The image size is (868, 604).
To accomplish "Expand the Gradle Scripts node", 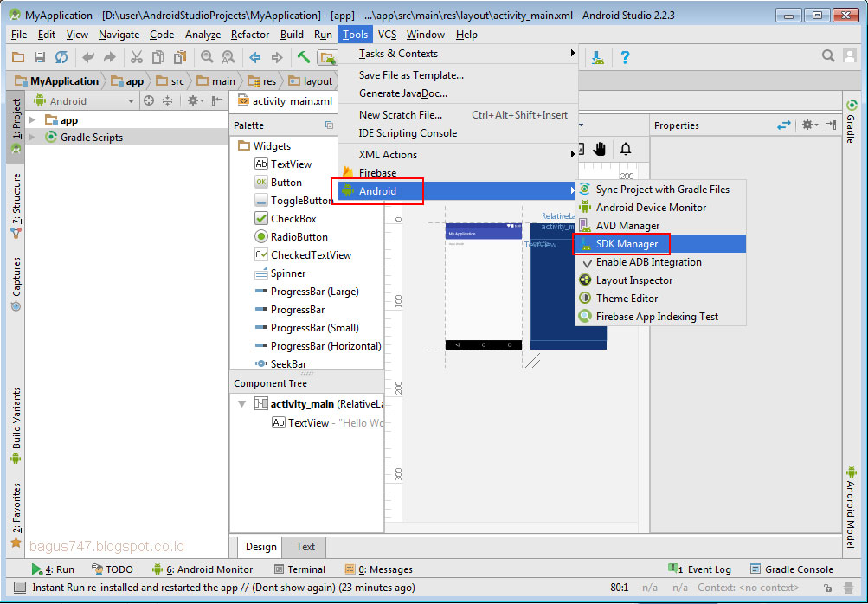I will coord(32,138).
